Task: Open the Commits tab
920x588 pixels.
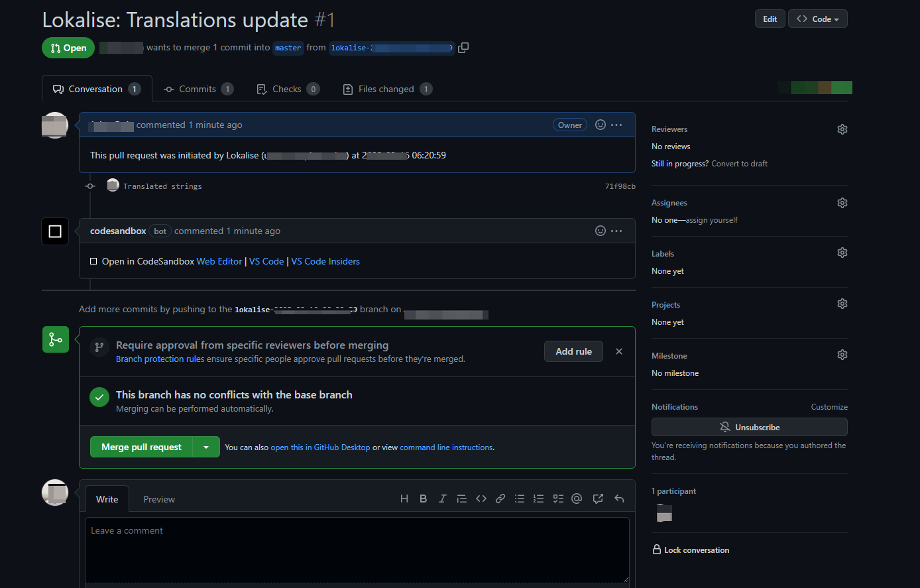Action: pyautogui.click(x=198, y=89)
